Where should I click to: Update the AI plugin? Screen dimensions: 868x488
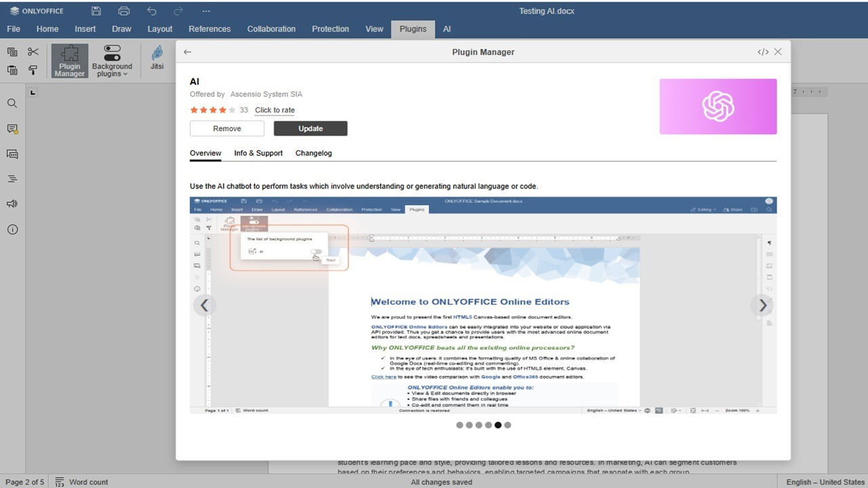[310, 128]
